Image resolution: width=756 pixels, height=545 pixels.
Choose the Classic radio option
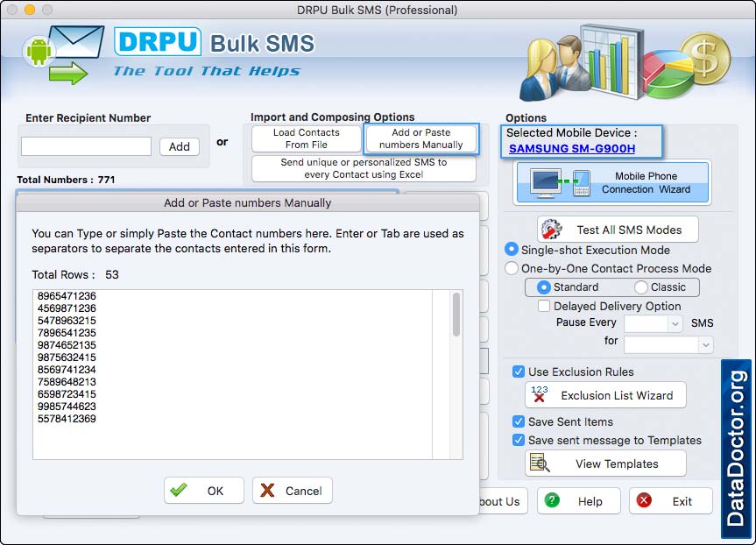point(640,287)
